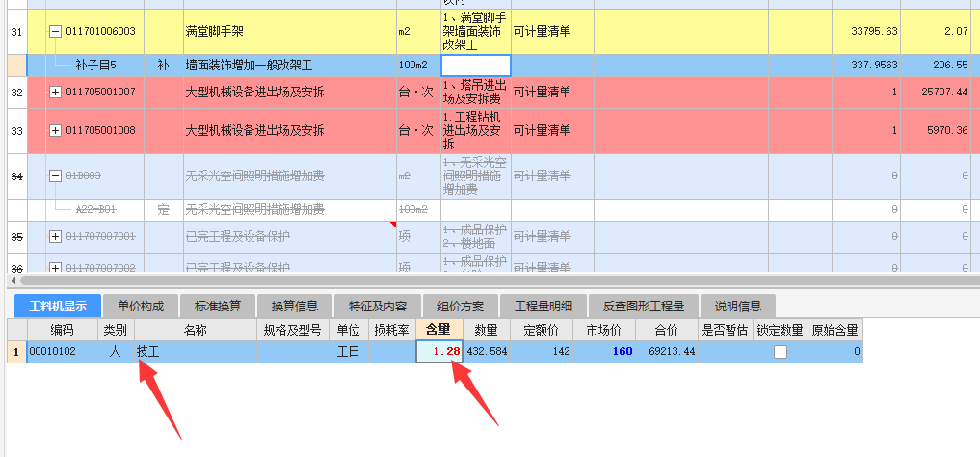
Task: Select value 25707.44 in row 32
Action: [x=936, y=92]
